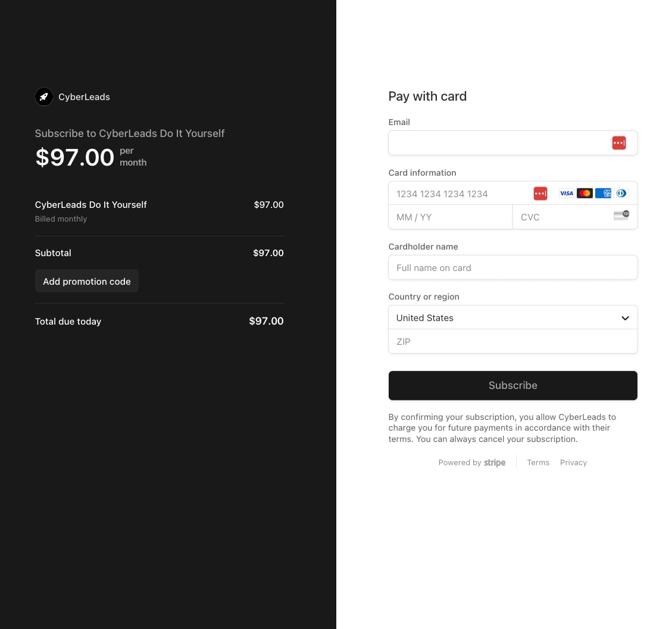Screen dimensions: 672x629
Task: Click into the CVC field
Action: (562, 217)
